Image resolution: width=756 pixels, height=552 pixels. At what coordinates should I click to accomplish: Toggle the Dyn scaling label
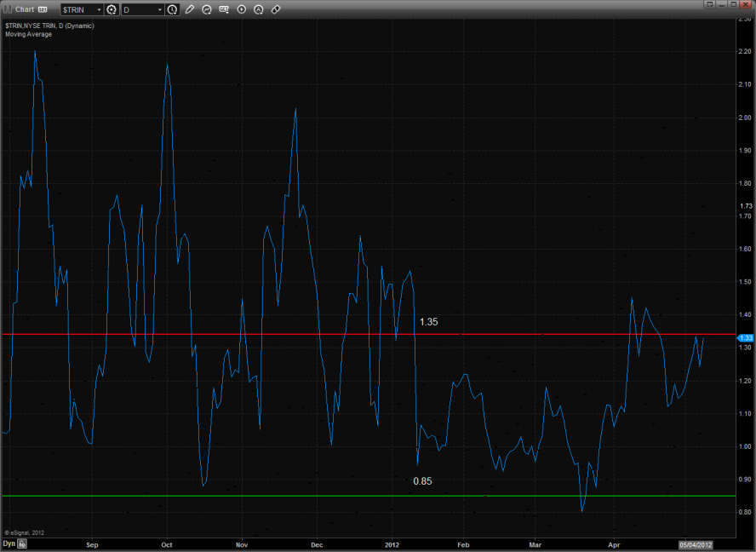(x=9, y=543)
